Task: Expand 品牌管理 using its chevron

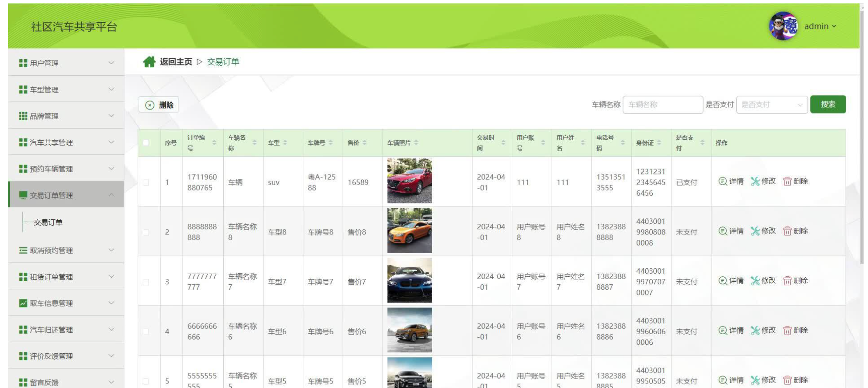Action: pos(111,116)
